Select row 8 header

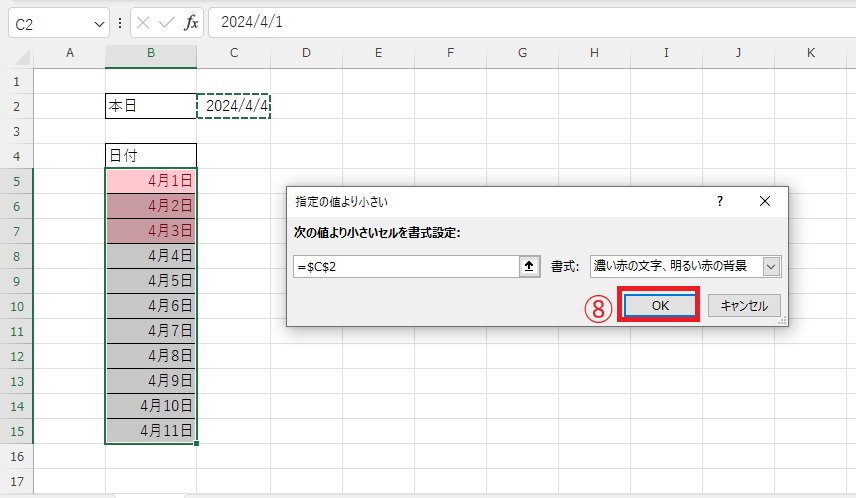coord(16,256)
